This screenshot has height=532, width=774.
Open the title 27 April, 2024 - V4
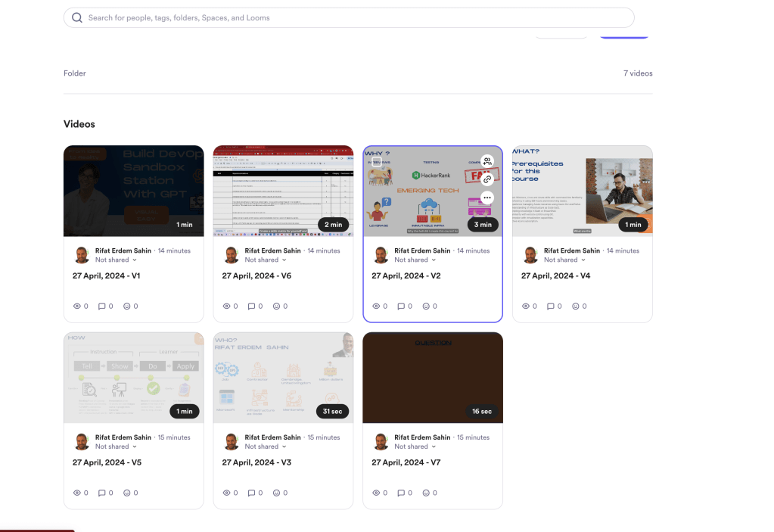(556, 276)
